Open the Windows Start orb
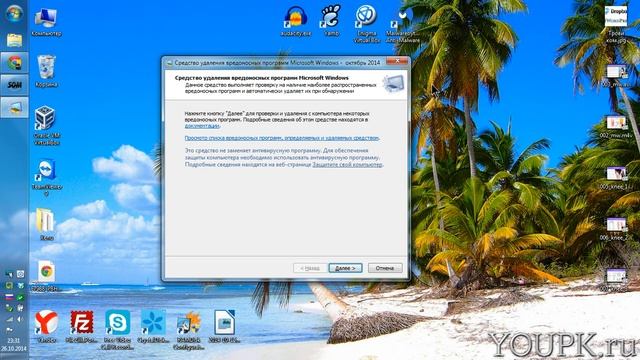Screen dimensions: 640x360 click(14, 14)
